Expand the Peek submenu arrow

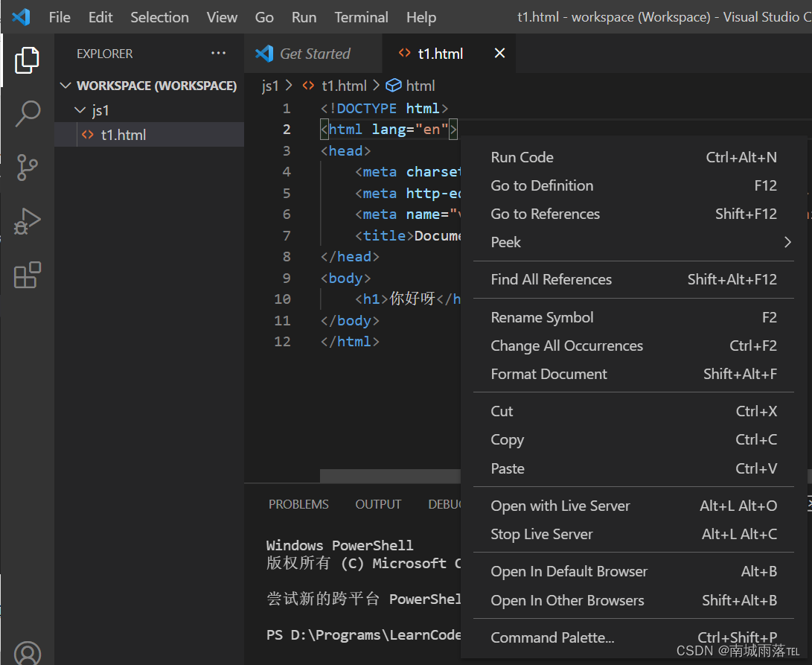click(787, 242)
